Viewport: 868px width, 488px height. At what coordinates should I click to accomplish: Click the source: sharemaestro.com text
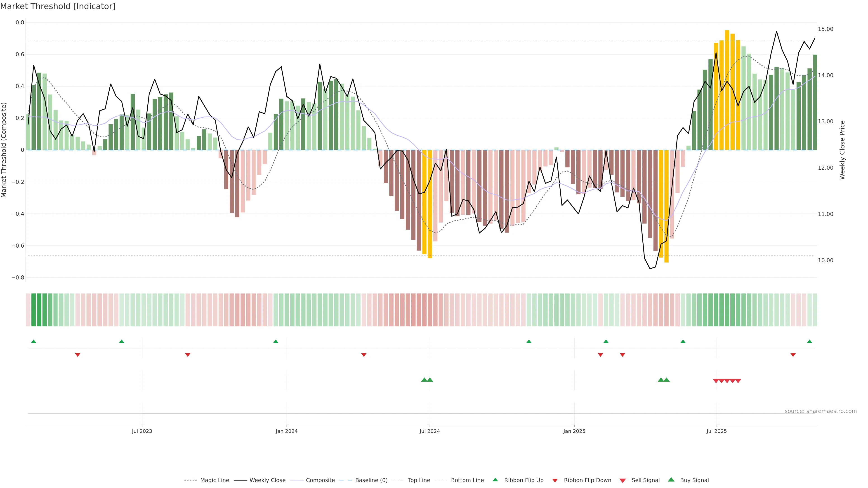pyautogui.click(x=821, y=411)
